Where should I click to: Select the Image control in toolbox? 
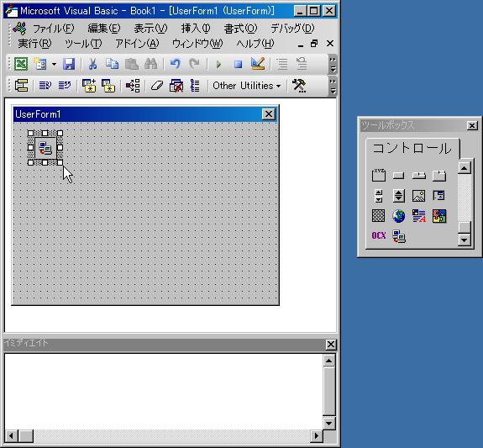click(418, 196)
